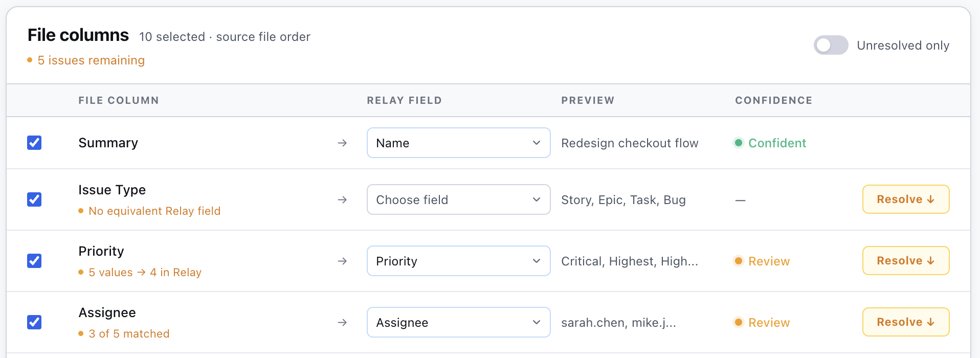Click the 'FILE COLUMN' header
Screen dimensions: 980x358
[118, 100]
